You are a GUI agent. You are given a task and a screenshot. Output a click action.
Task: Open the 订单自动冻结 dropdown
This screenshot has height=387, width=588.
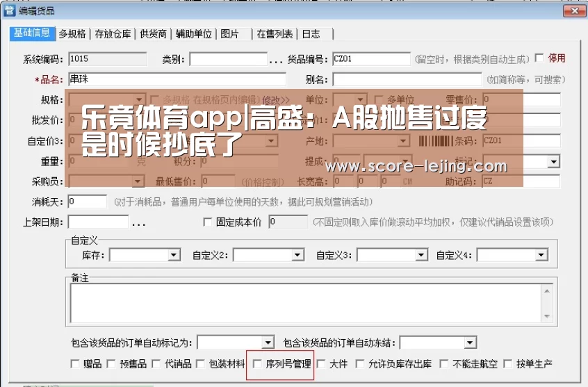click(x=470, y=343)
